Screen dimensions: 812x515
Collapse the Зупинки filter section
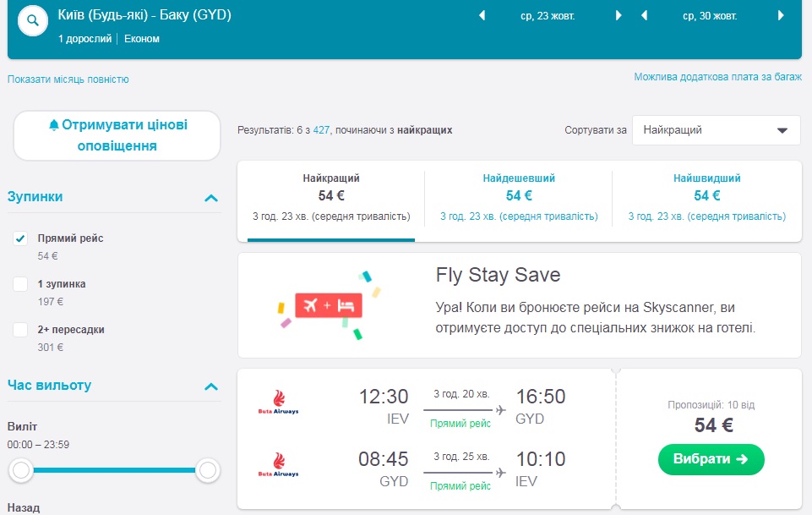click(x=211, y=198)
